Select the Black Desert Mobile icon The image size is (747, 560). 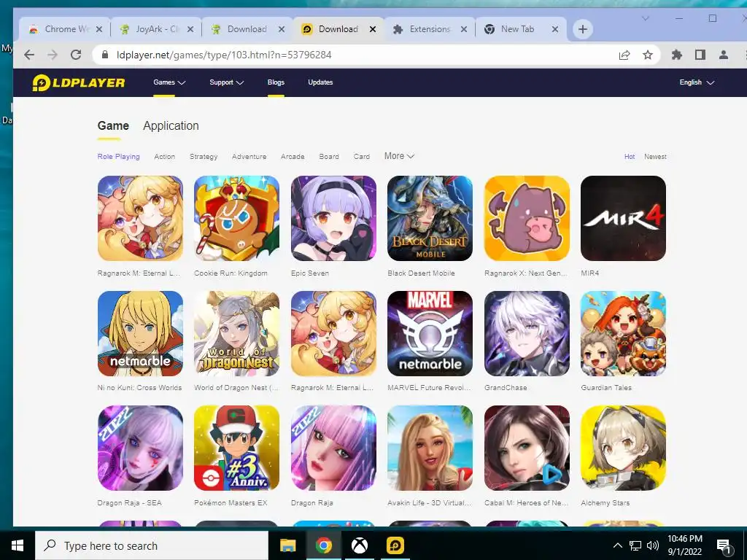pyautogui.click(x=430, y=218)
